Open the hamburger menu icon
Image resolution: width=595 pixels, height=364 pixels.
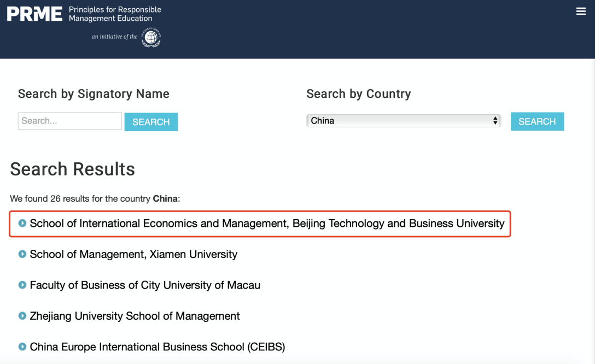[581, 11]
